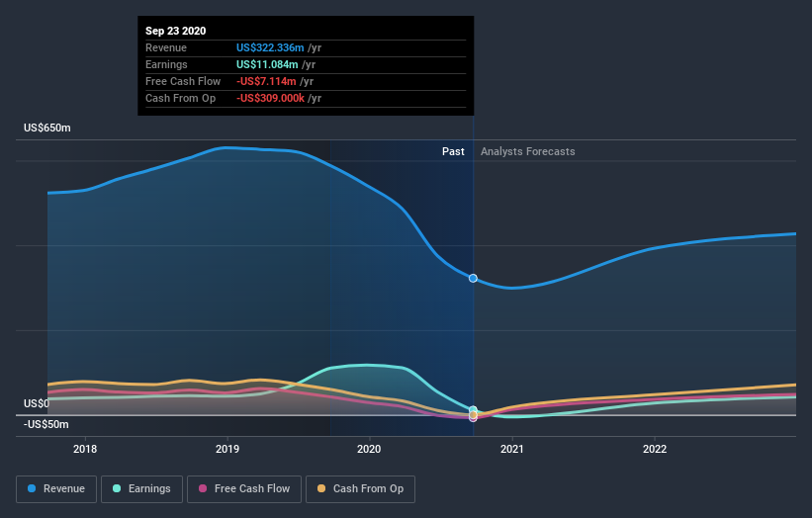Click the -US$50m axis label
812x518 pixels.
(46, 424)
